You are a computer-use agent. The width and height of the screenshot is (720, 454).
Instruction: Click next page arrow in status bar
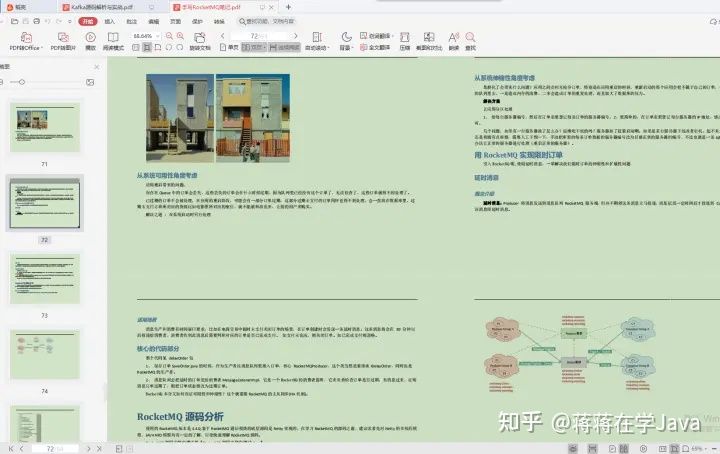(89, 448)
